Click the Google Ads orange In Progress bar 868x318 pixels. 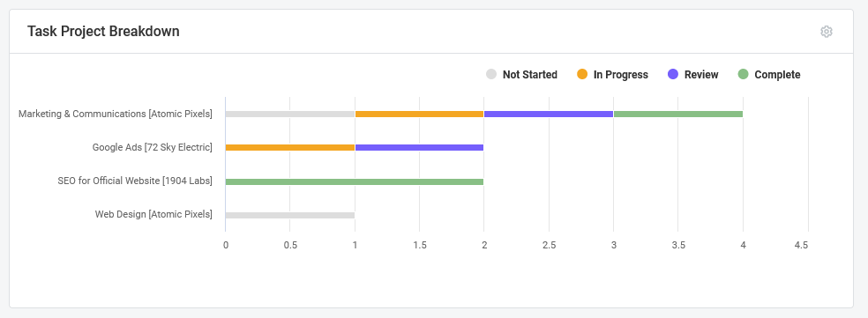coord(290,148)
